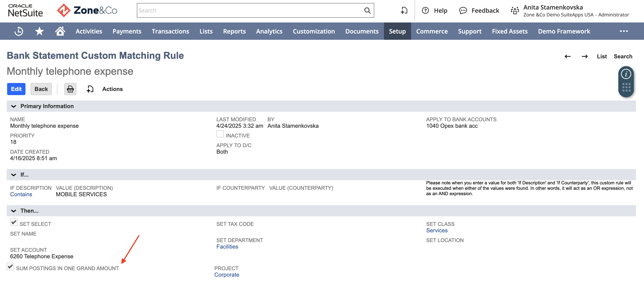Click into the global Search field
This screenshot has width=644, height=284.
point(250,11)
